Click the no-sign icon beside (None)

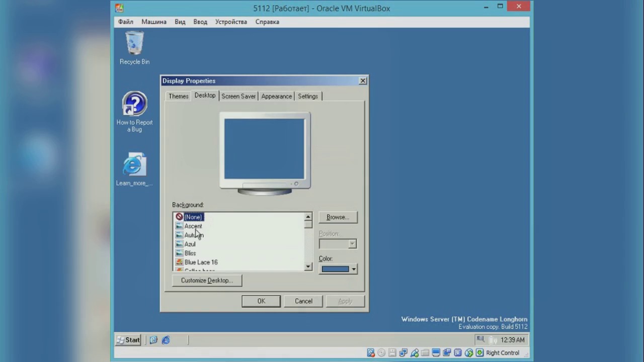click(179, 217)
